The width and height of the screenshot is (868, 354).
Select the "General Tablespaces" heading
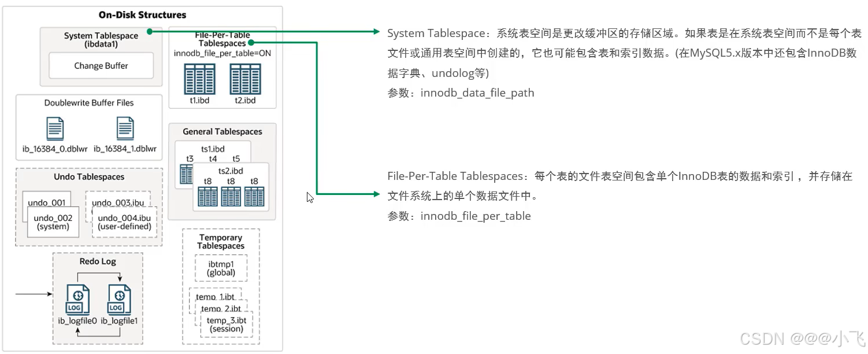point(222,132)
